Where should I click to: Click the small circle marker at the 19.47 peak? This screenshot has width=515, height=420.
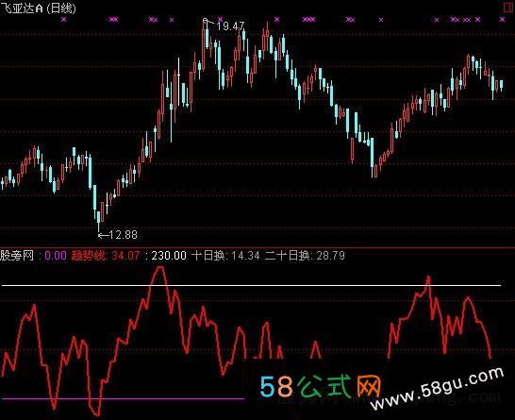tap(206, 21)
